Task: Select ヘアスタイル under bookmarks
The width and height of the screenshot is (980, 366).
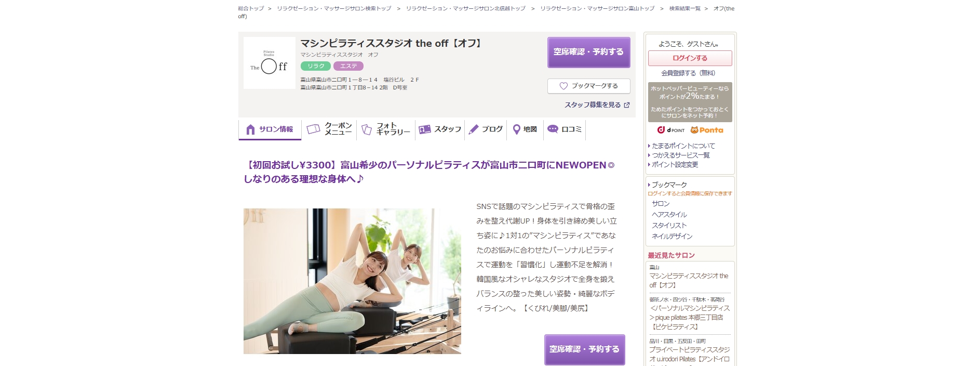Action: [x=669, y=215]
